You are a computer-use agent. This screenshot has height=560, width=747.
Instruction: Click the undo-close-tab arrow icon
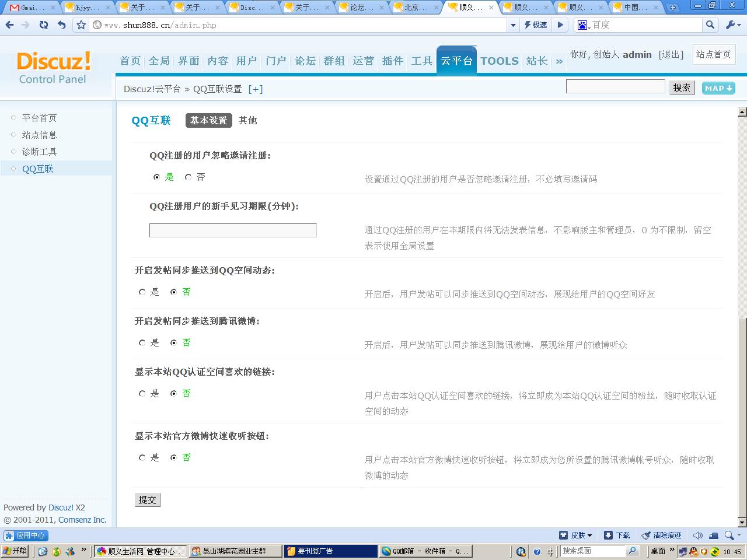point(62,25)
